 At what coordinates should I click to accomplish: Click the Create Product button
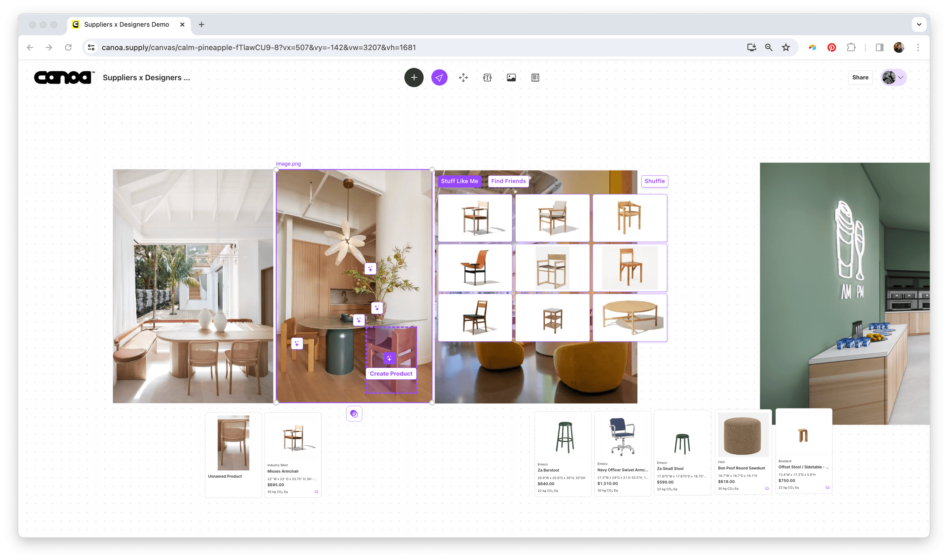point(391,373)
